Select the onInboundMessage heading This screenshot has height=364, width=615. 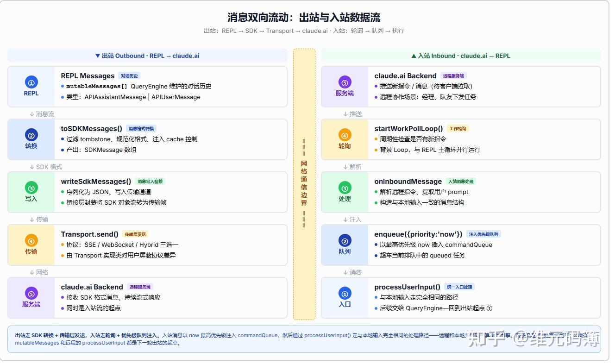408,182
